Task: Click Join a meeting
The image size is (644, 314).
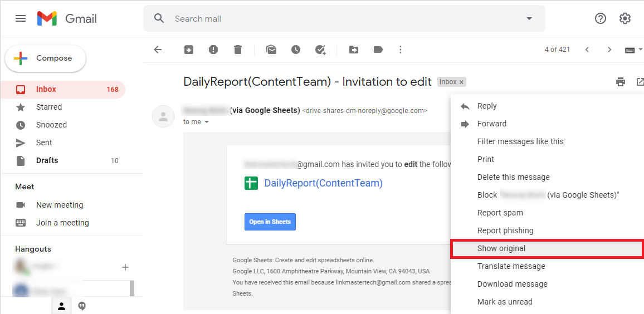Action: click(x=63, y=223)
